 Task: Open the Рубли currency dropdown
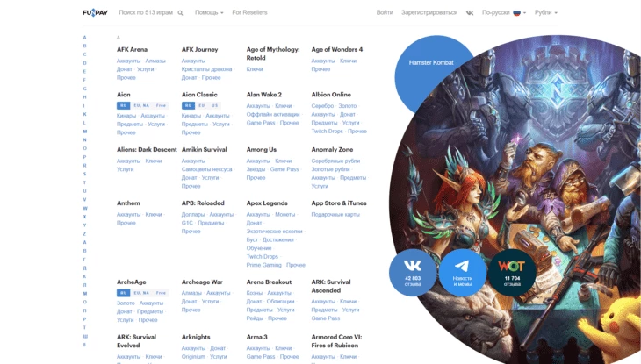pyautogui.click(x=546, y=12)
